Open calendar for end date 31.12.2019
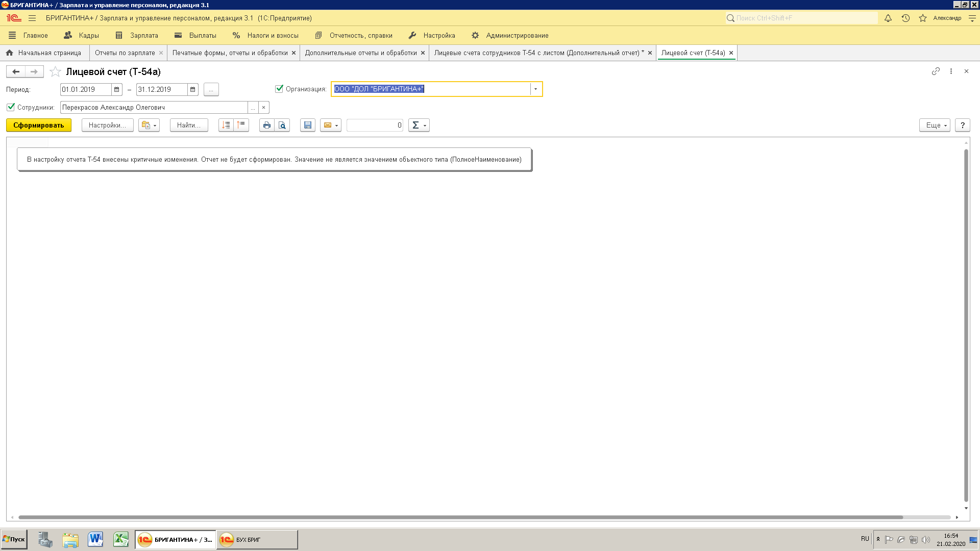The width and height of the screenshot is (980, 551). point(193,89)
